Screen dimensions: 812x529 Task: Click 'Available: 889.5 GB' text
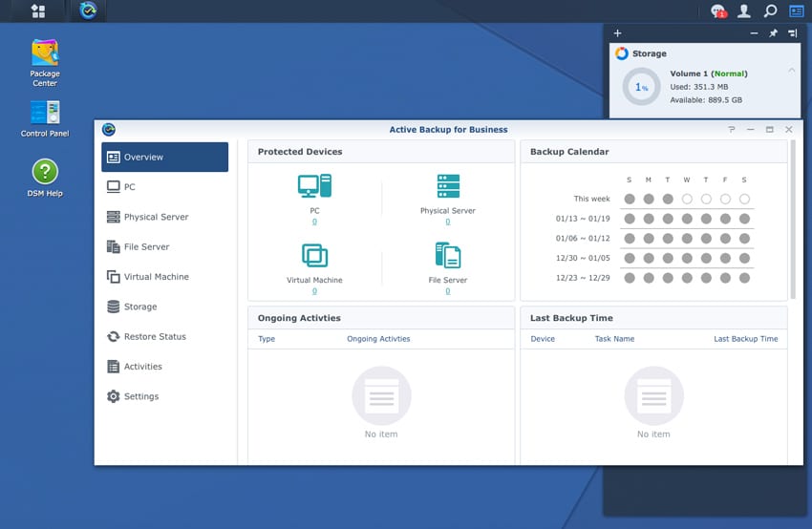coord(706,100)
